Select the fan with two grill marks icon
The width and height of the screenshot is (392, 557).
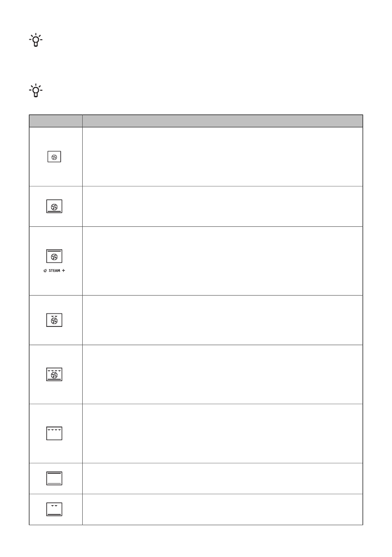click(x=55, y=320)
